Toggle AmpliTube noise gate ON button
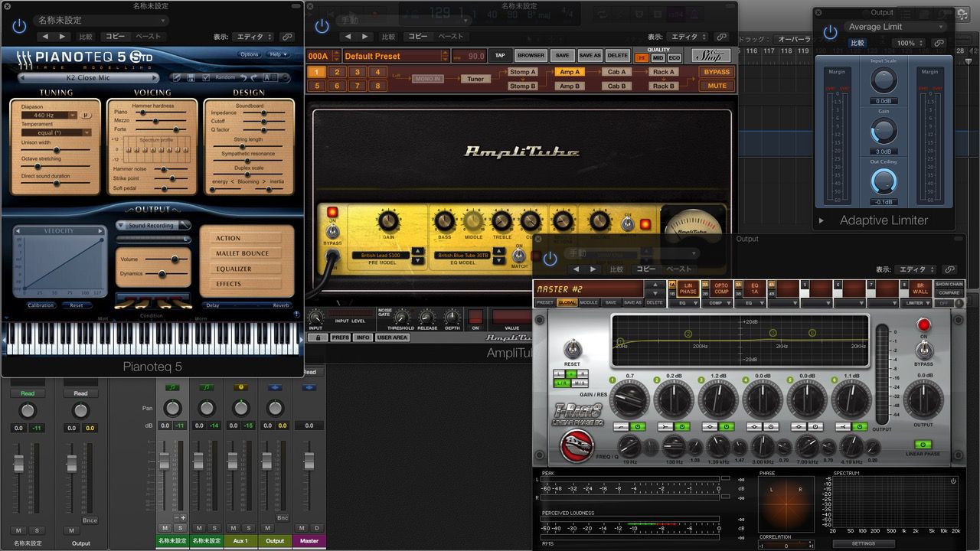Screen dimensions: 980x551 click(x=475, y=315)
